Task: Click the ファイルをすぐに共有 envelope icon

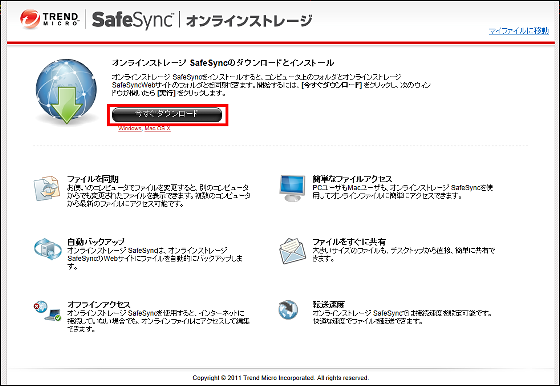Action: click(x=292, y=251)
